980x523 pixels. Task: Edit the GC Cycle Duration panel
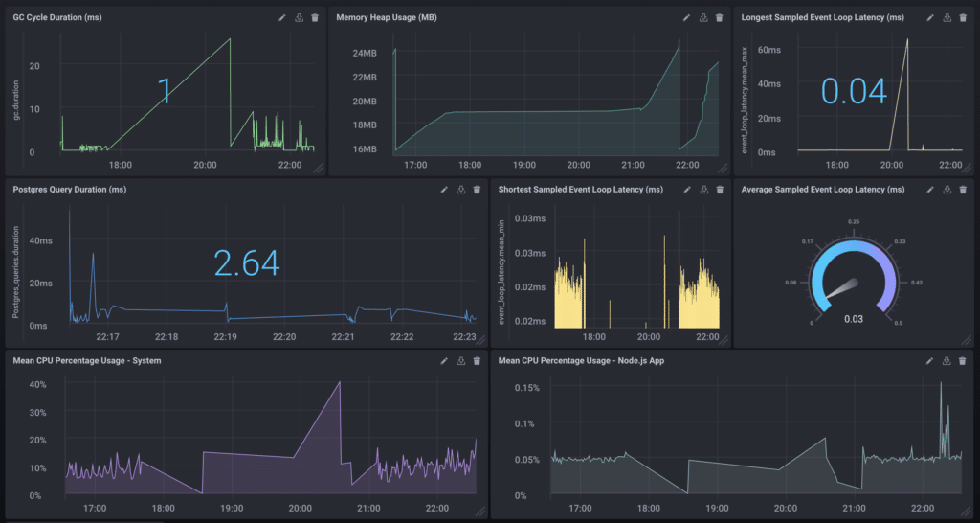281,17
